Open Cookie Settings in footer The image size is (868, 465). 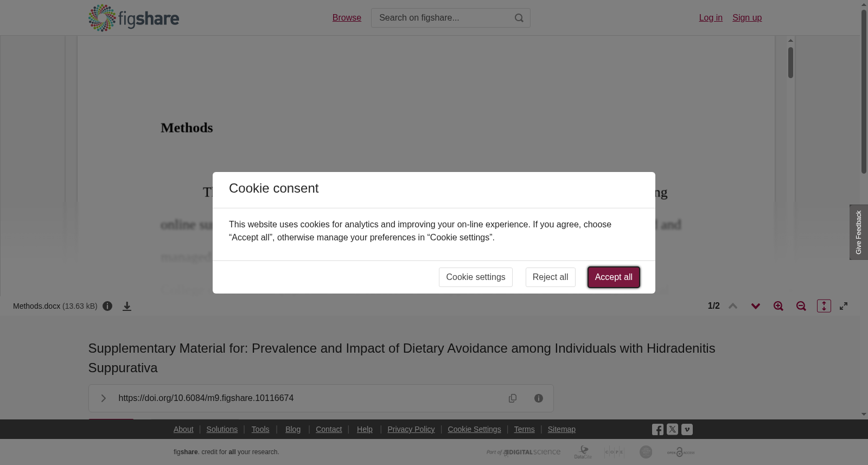[474, 429]
